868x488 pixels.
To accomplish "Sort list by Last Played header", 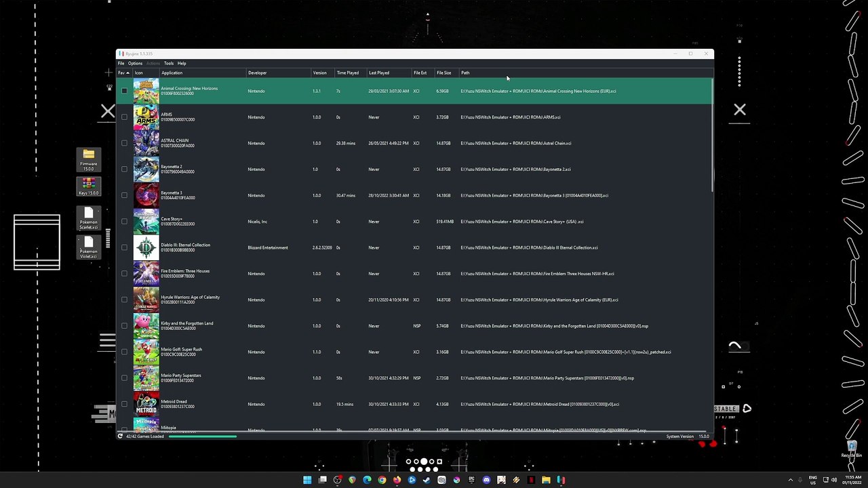I will [389, 73].
